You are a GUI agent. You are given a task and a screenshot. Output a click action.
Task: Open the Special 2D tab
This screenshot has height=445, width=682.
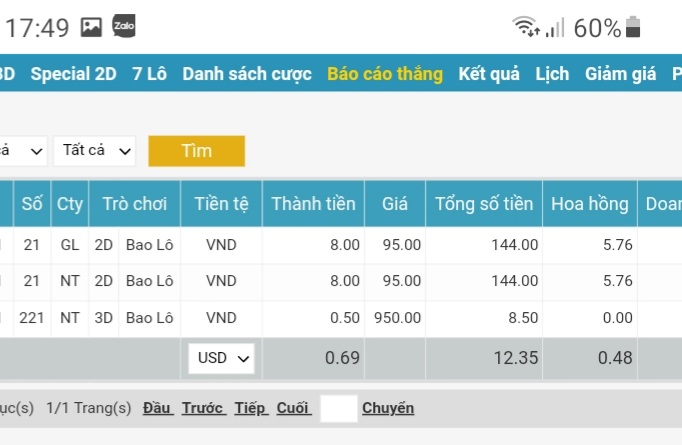tap(75, 74)
